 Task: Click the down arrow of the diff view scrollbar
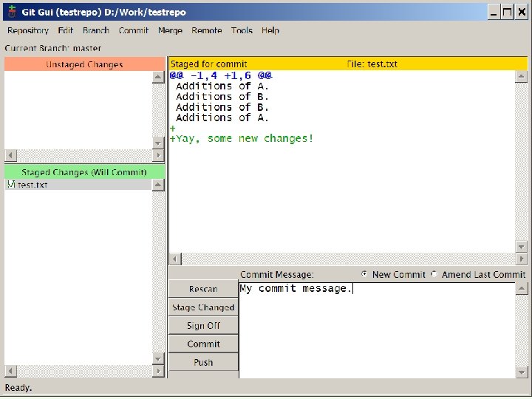click(x=521, y=247)
